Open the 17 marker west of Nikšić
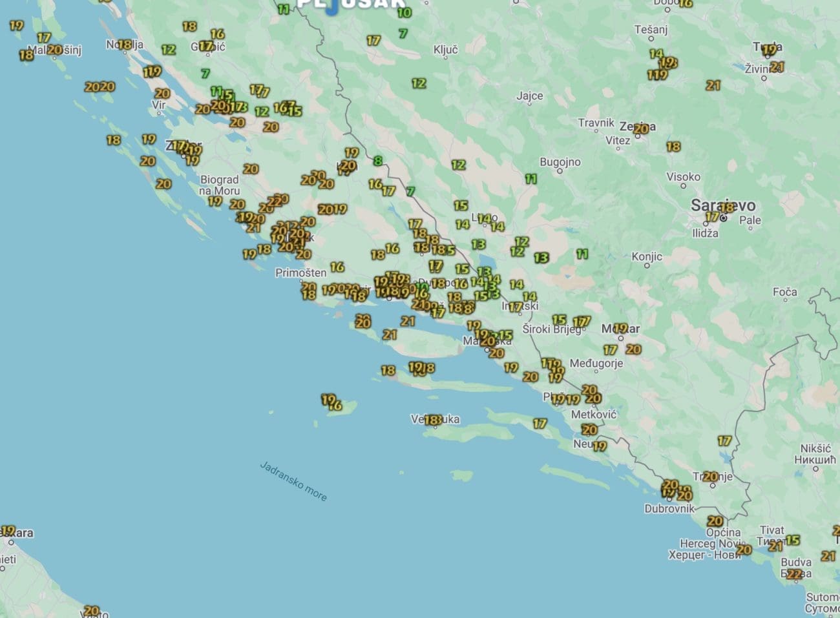Image resolution: width=840 pixels, height=618 pixels. (724, 441)
